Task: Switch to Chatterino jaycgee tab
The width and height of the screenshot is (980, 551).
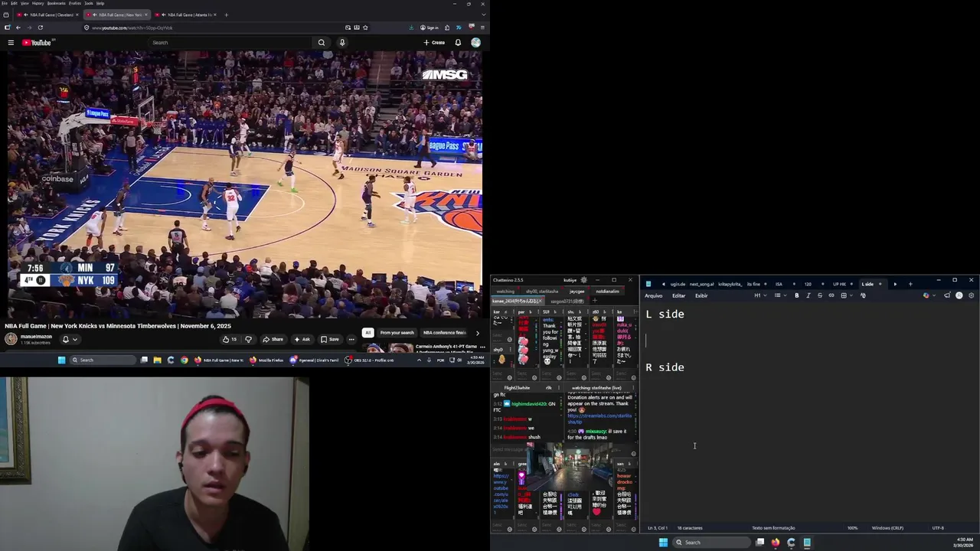Action: (x=577, y=292)
